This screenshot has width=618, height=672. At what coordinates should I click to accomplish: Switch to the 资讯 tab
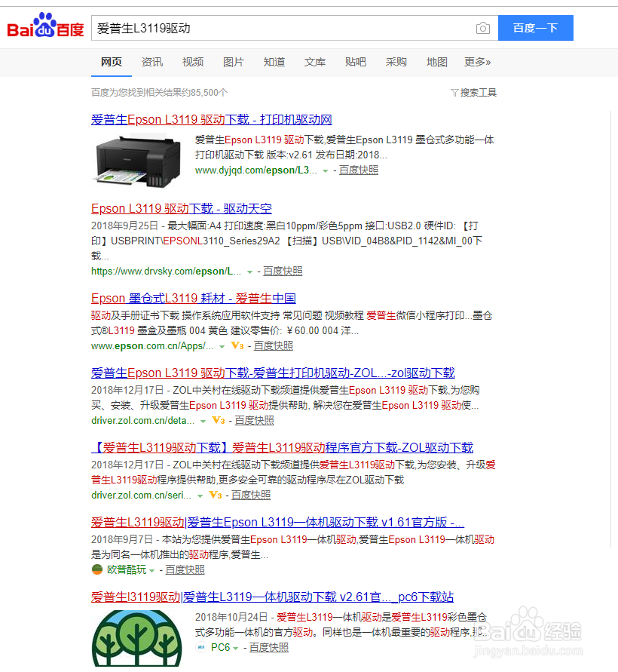(x=152, y=62)
